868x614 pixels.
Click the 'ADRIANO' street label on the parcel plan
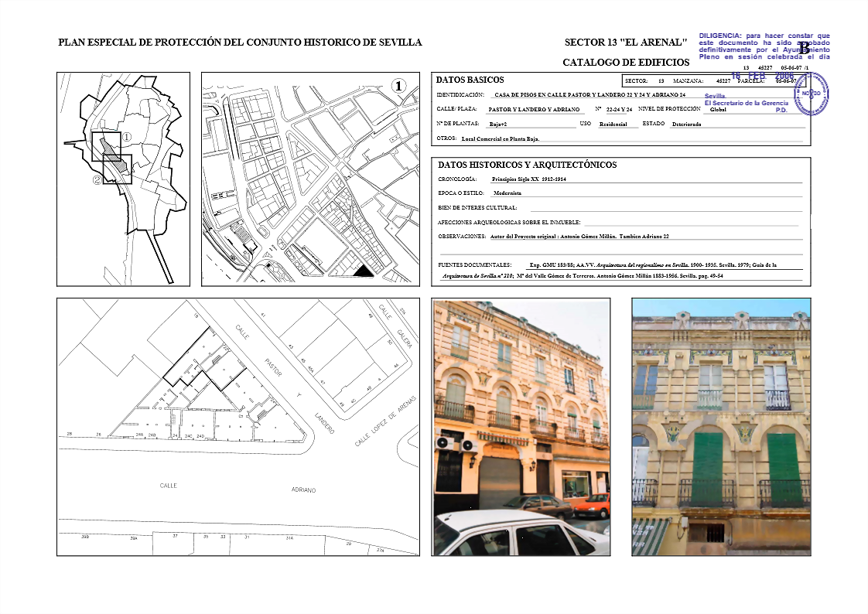[303, 489]
